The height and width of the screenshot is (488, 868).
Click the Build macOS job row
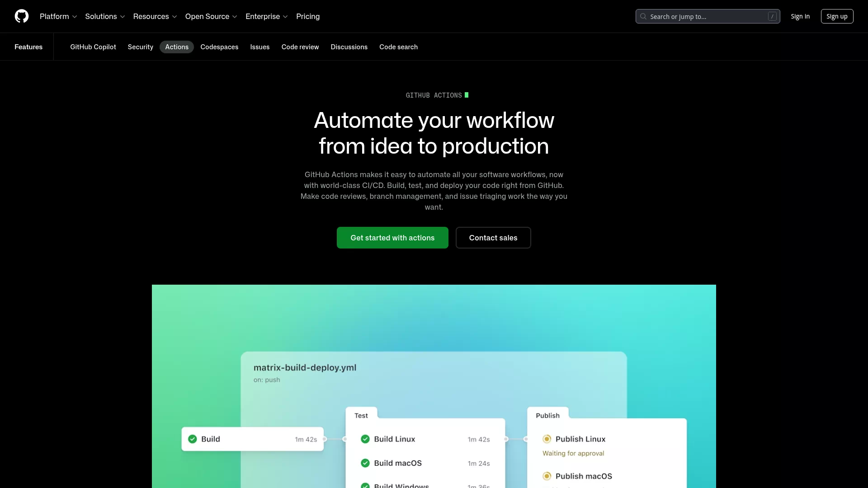[x=425, y=463]
